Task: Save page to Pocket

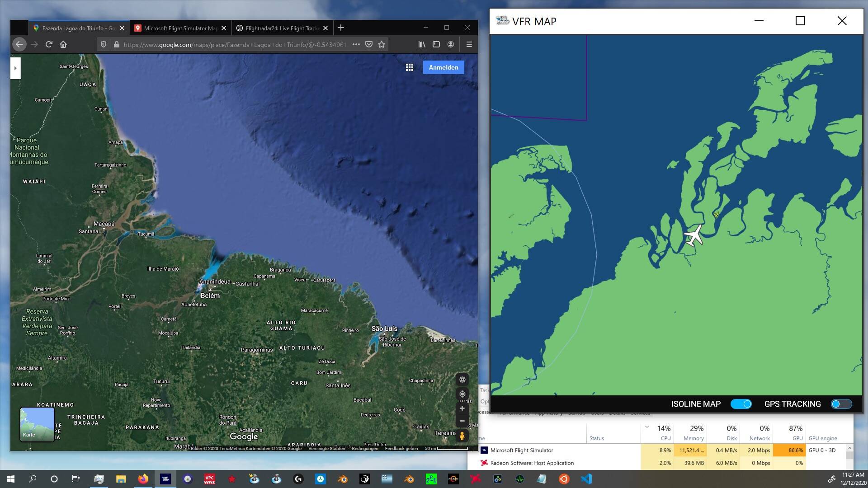Action: (369, 44)
